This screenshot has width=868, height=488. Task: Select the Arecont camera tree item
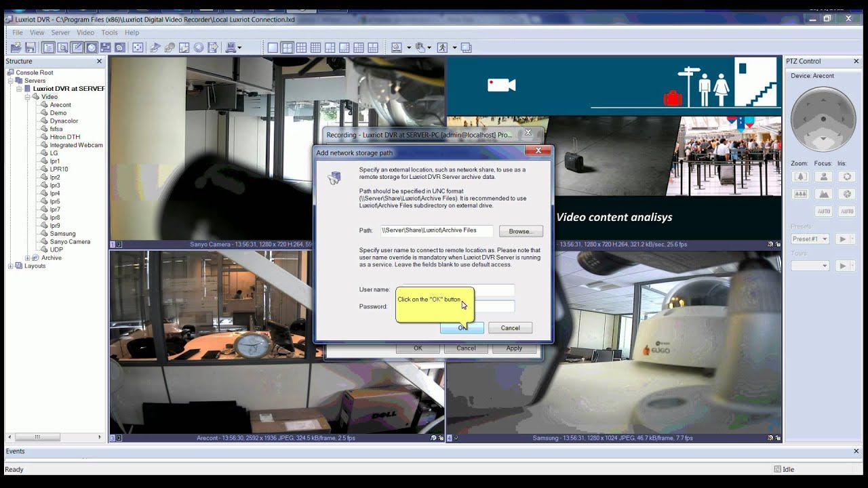[x=60, y=105]
